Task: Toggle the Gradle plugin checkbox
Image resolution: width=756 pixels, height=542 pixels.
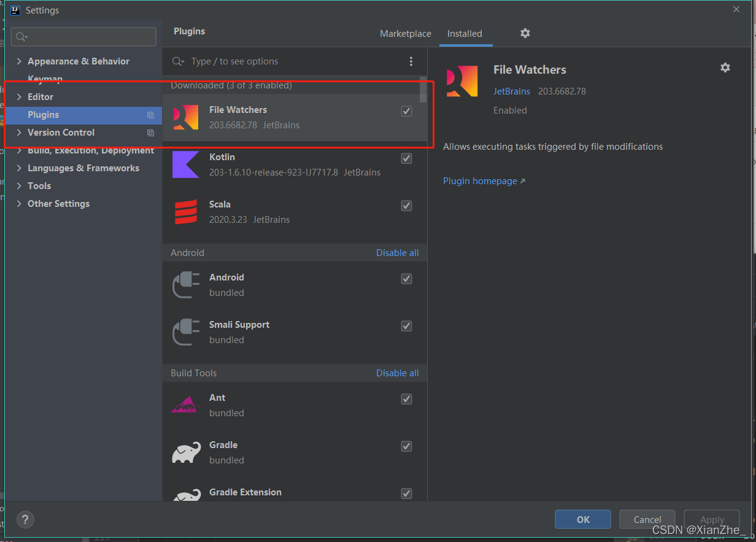Action: tap(406, 446)
